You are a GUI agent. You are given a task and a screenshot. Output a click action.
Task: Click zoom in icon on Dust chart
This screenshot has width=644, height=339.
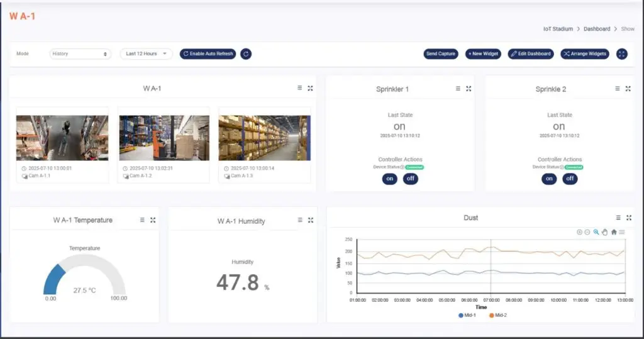(579, 232)
